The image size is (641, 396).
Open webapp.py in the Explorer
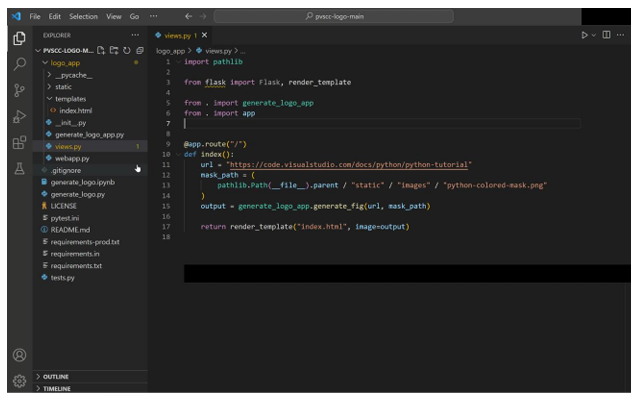click(x=72, y=158)
